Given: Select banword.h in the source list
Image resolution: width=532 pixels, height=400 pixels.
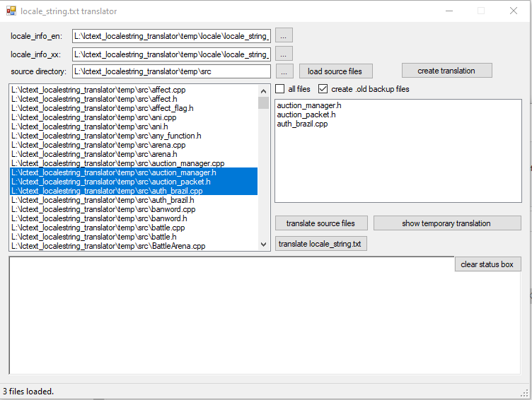Looking at the screenshot, I should pos(134,218).
